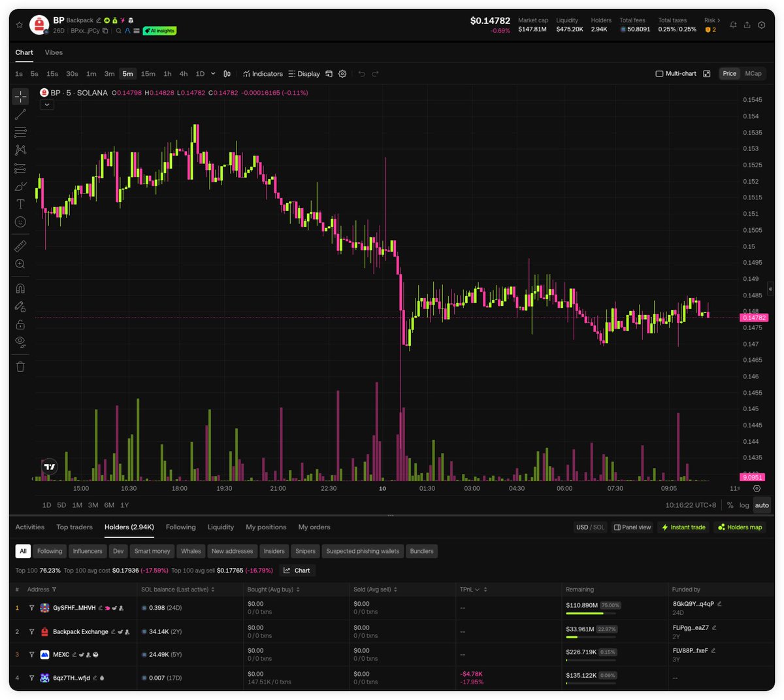Redo the chart action
Screen dimensions: 784x700
(x=375, y=74)
